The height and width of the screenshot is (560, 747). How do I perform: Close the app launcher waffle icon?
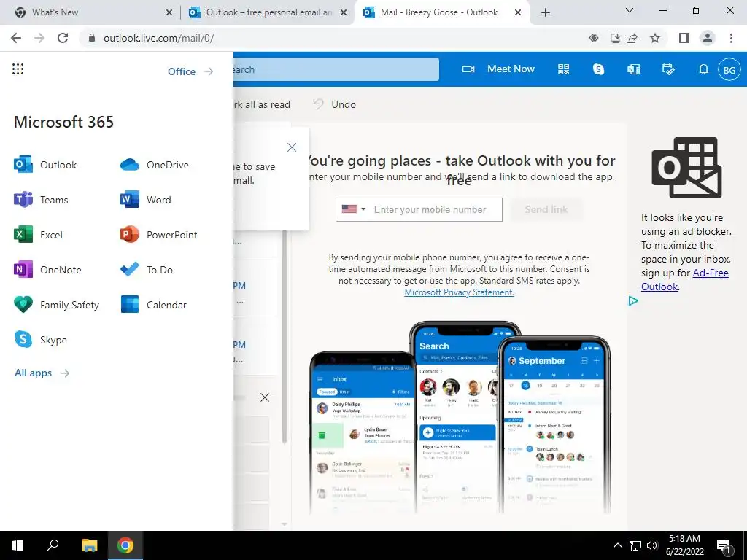click(18, 69)
